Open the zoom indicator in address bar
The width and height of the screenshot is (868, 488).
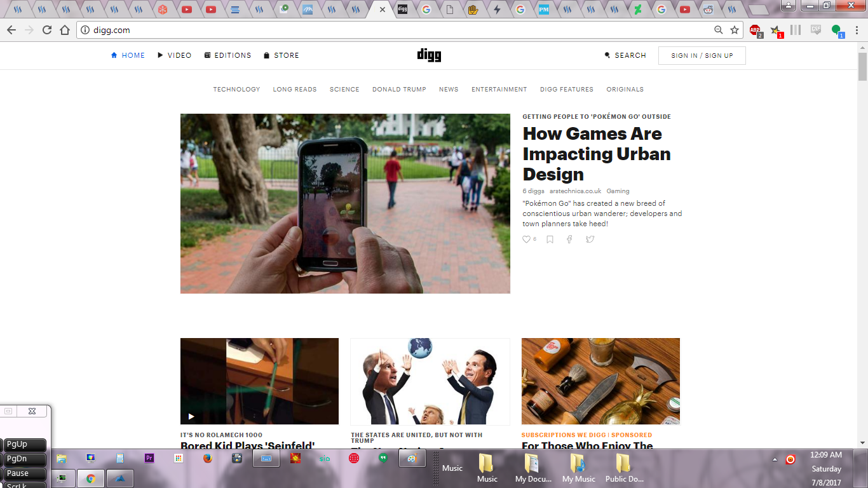tap(718, 30)
